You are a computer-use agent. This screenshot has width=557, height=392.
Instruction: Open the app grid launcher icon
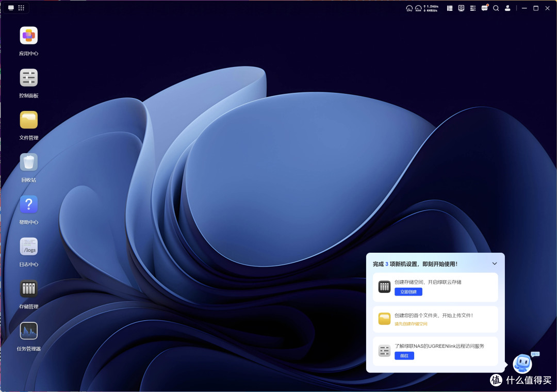(x=21, y=8)
